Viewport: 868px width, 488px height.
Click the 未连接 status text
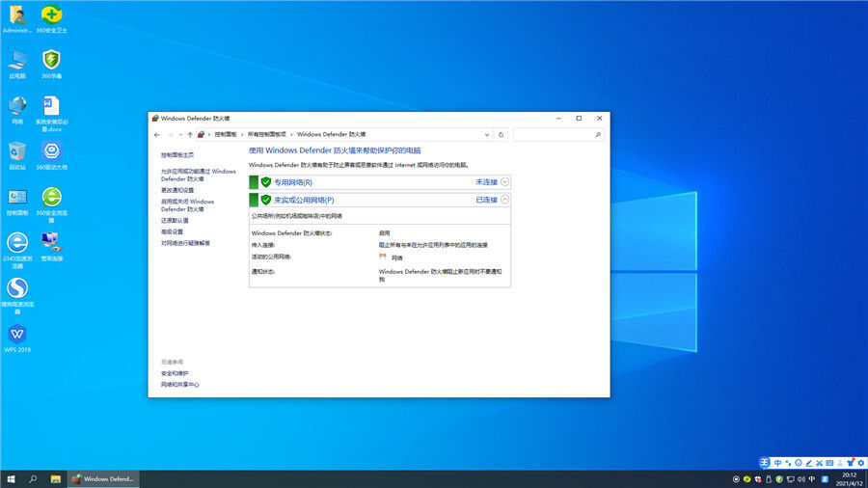click(x=487, y=182)
